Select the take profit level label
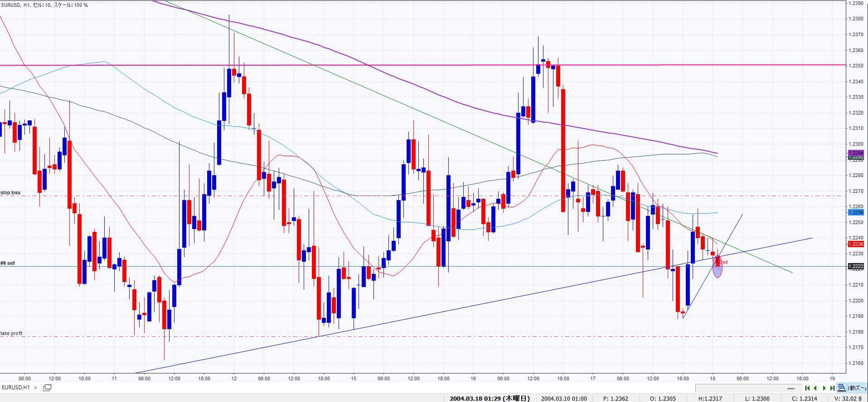 (11, 333)
